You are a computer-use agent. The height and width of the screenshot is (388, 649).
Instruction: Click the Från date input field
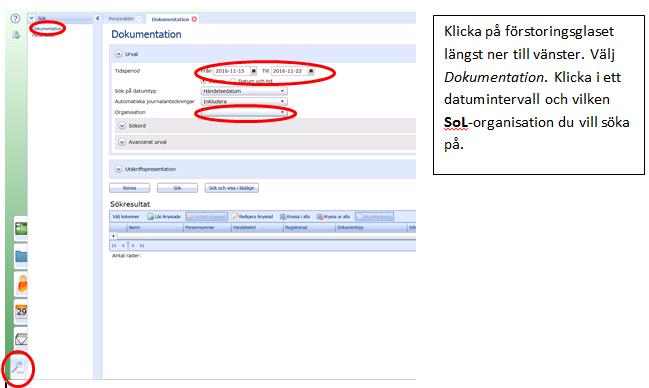231,71
